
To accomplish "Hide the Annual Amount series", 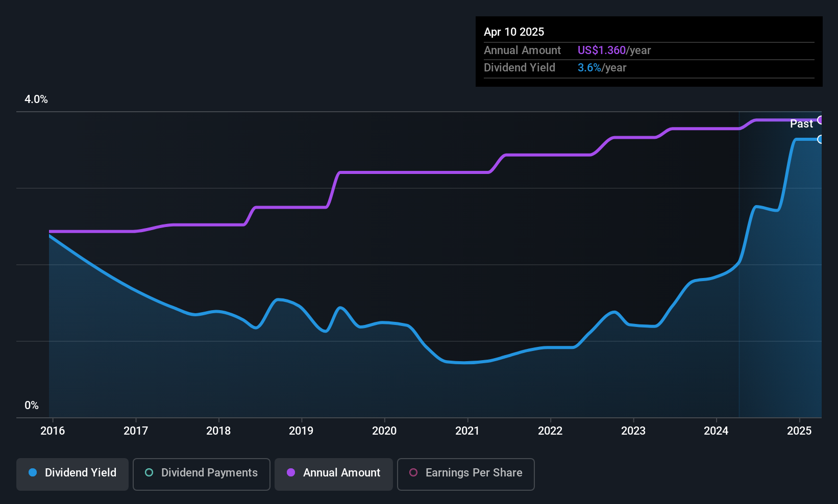I will tap(334, 473).
